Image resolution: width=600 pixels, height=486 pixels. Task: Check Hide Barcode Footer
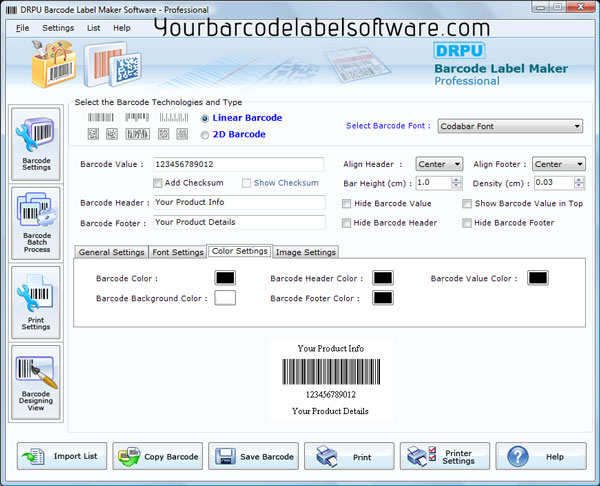(467, 223)
